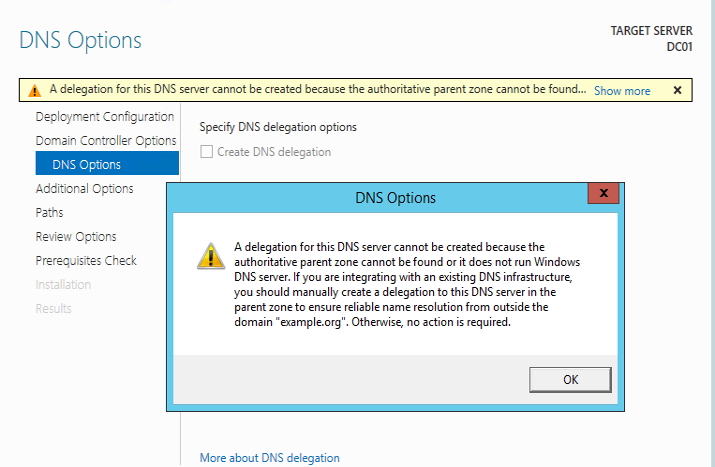
Task: Select the Results step in sidebar
Action: (54, 309)
